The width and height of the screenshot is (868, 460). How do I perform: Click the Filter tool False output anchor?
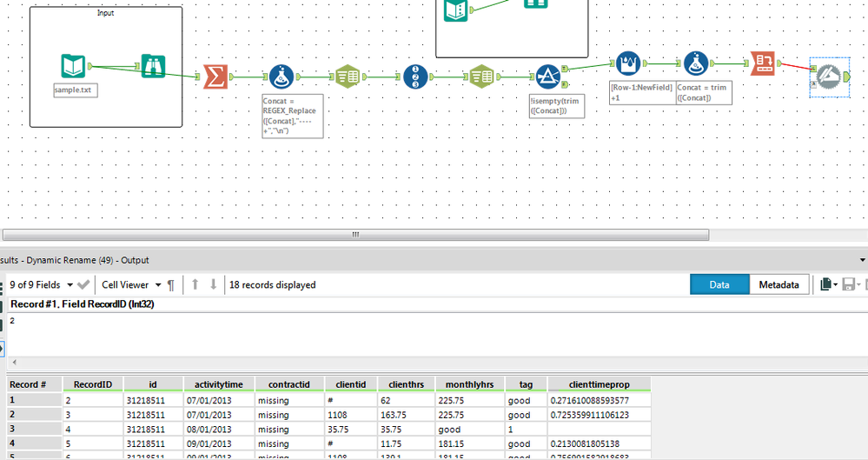564,85
